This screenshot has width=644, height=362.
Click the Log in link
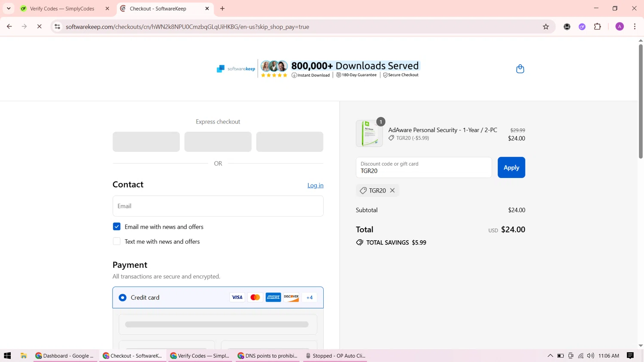[x=315, y=185]
